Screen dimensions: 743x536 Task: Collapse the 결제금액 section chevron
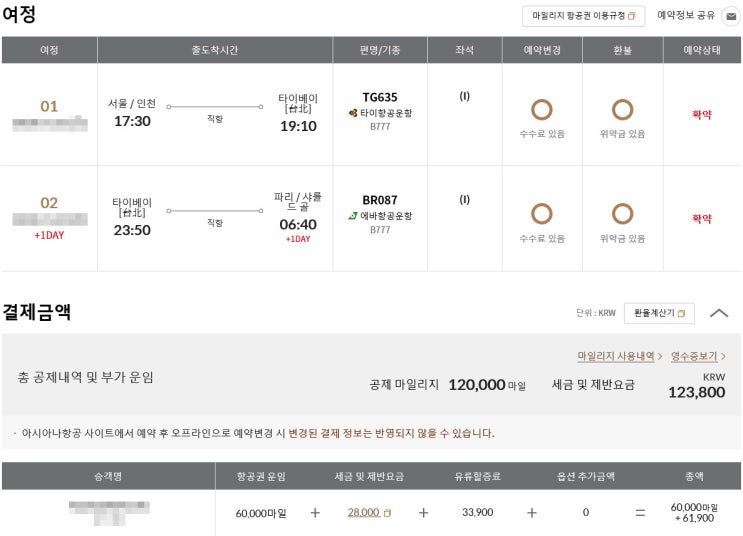point(718,313)
